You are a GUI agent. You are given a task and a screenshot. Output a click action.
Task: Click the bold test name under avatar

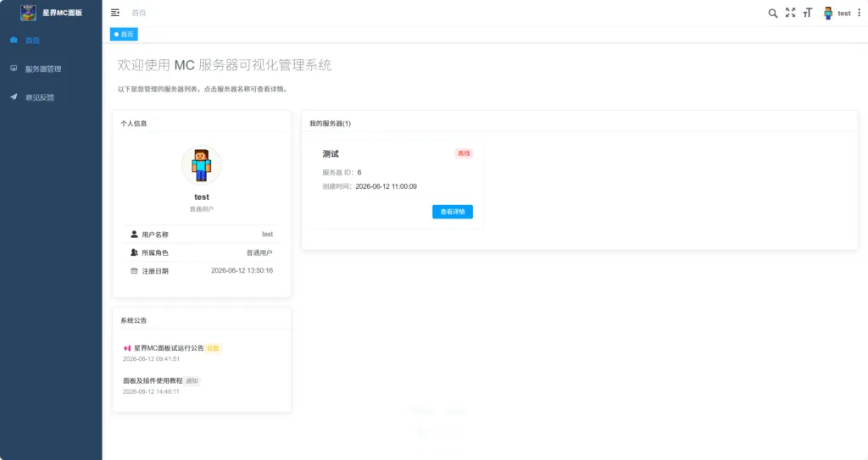point(202,197)
